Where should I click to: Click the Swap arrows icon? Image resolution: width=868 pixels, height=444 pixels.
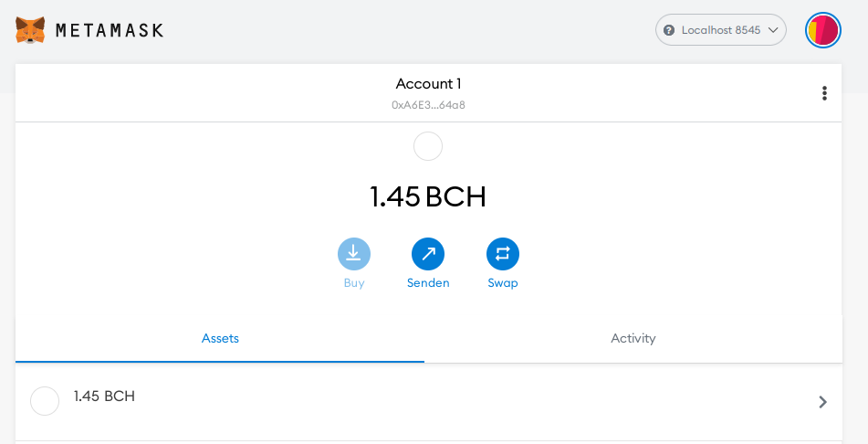[x=503, y=254]
